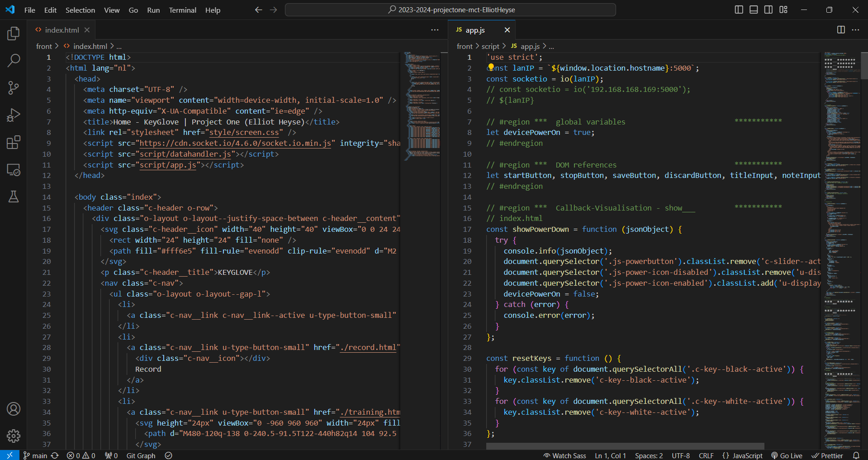Click the index.html minimap
Screen dimensions: 868x460
click(x=422, y=106)
